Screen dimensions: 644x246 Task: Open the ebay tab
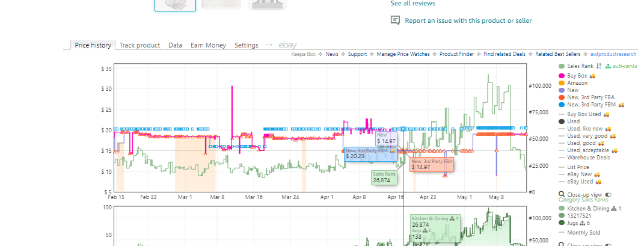click(287, 45)
